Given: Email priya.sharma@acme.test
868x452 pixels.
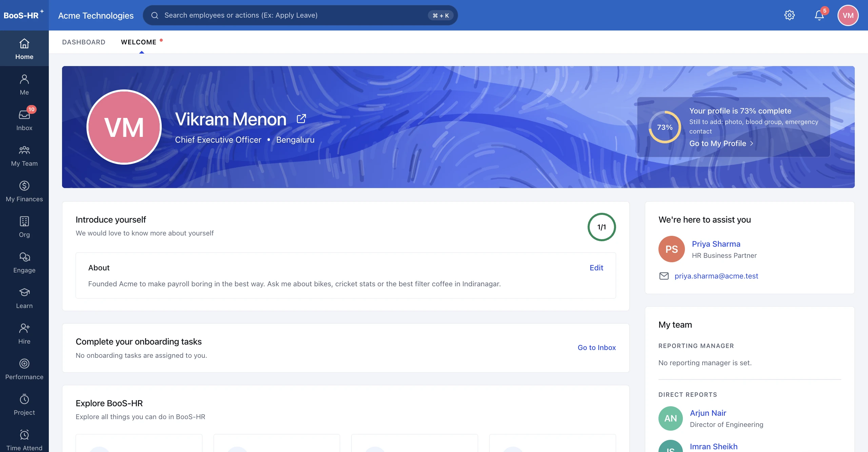Looking at the screenshot, I should coord(716,276).
